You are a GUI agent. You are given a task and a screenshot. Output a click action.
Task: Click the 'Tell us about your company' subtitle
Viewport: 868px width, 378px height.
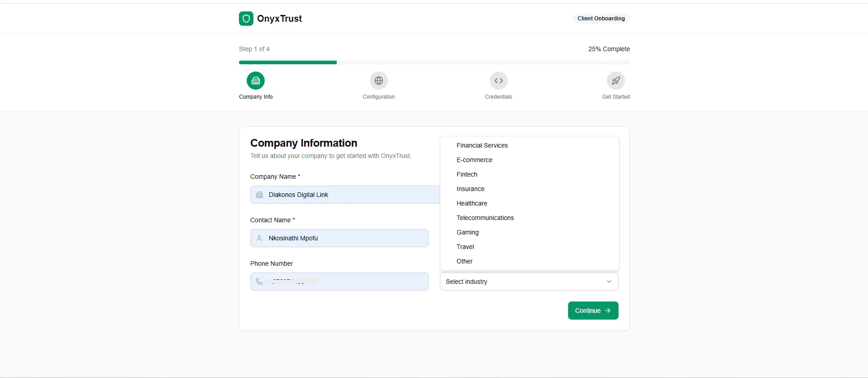[331, 156]
